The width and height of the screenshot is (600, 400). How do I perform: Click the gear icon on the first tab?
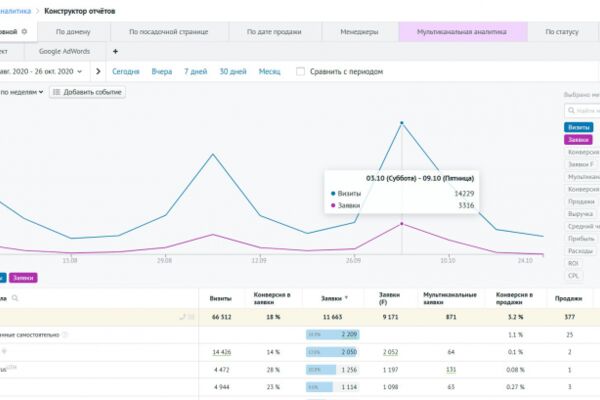pyautogui.click(x=24, y=32)
